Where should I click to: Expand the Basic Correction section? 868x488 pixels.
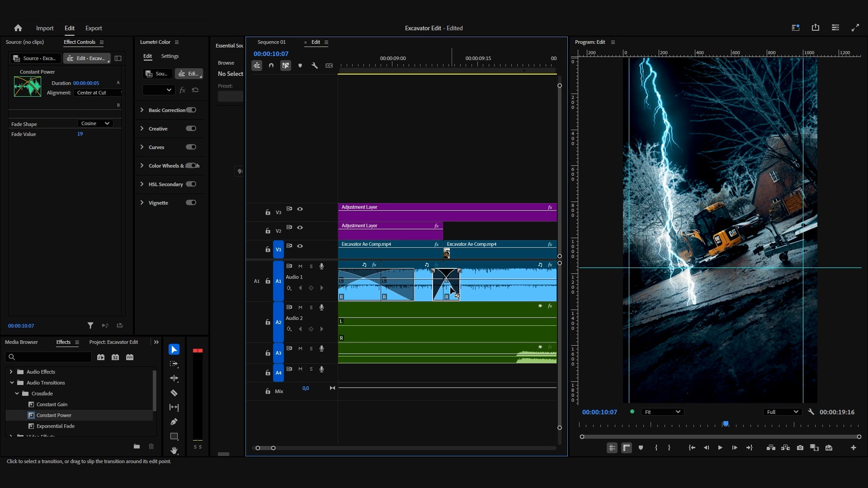pos(142,110)
